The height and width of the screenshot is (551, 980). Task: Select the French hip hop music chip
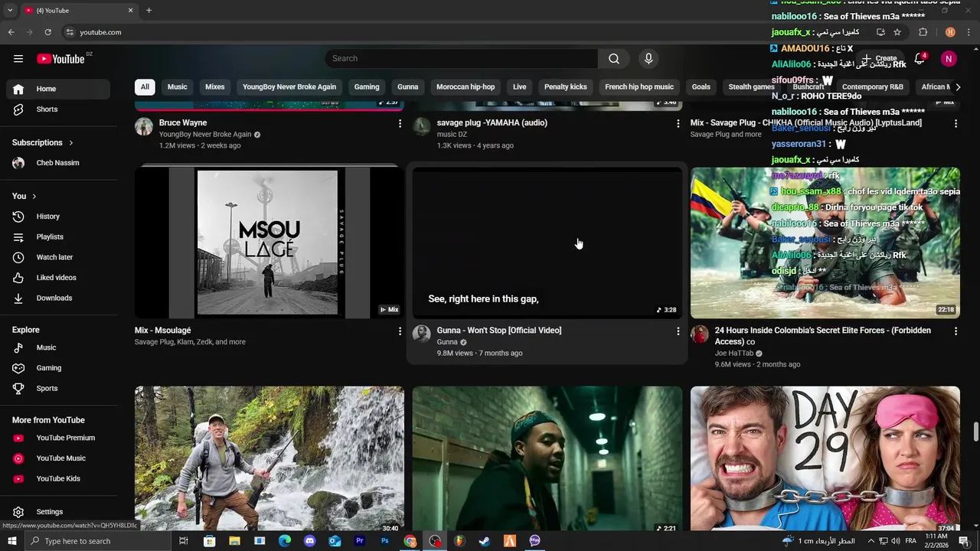pos(639,87)
